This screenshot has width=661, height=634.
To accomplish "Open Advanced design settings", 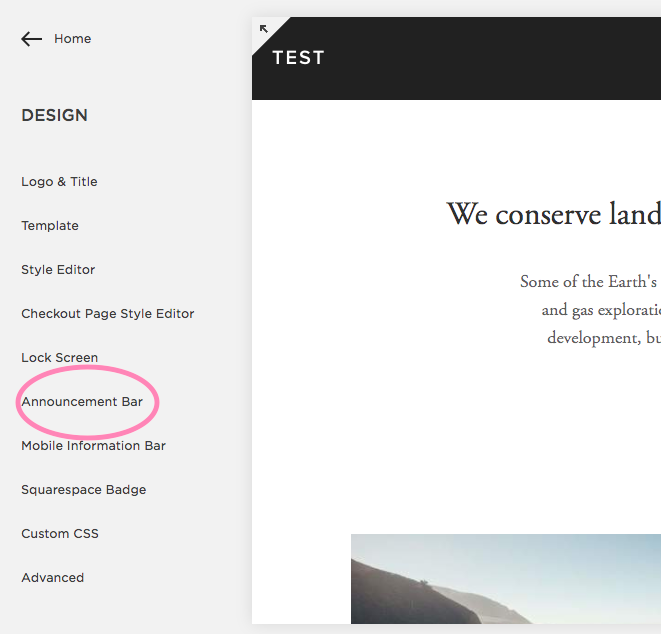I will click(x=53, y=578).
